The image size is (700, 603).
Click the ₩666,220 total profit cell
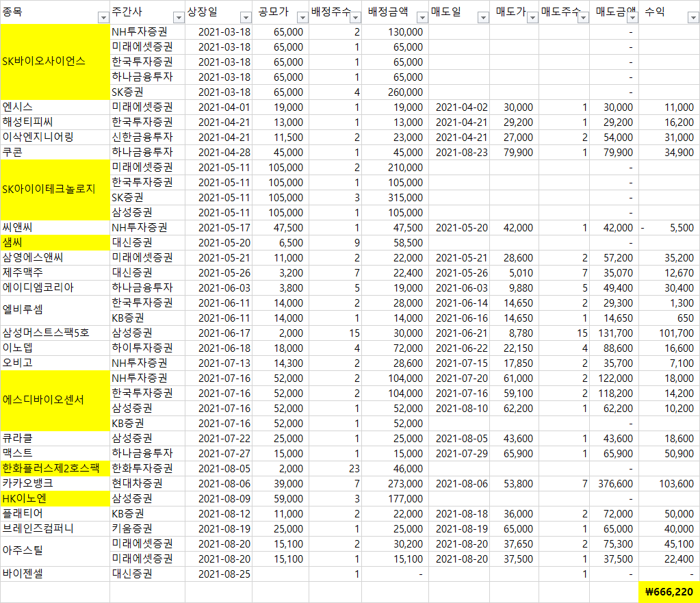click(669, 592)
